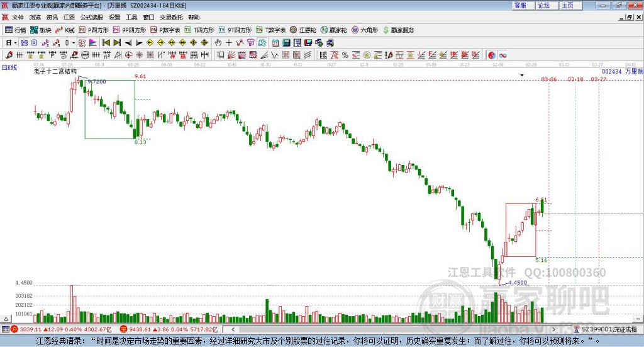
Task: Click the 主页 homepage button
Action: [570, 5]
